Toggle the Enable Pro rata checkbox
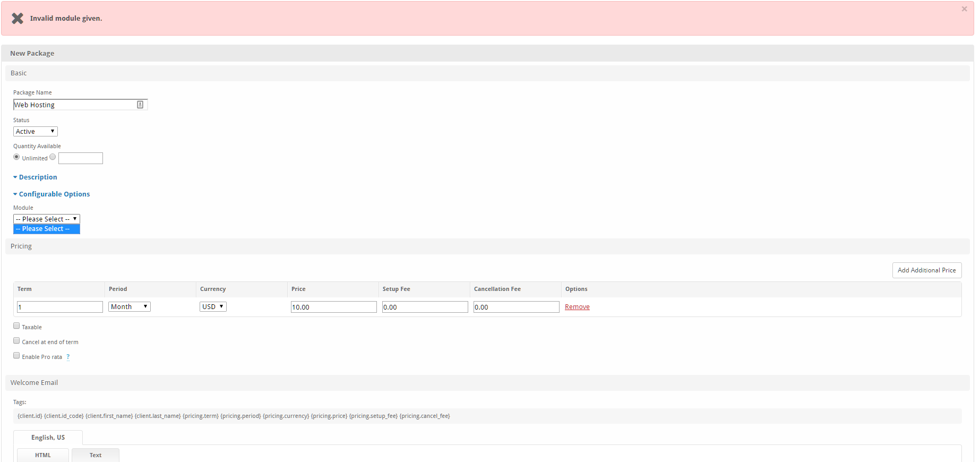 (16, 356)
